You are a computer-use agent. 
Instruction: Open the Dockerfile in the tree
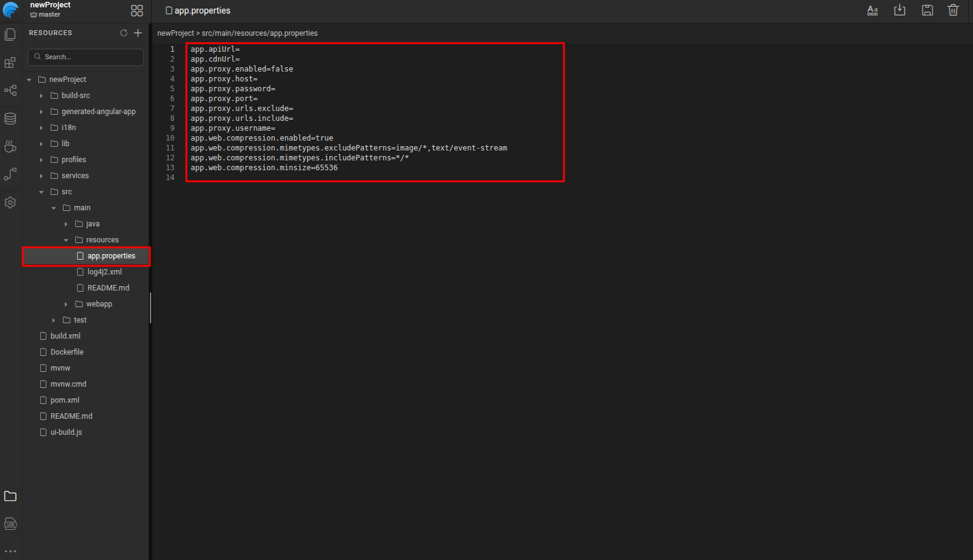click(x=67, y=352)
